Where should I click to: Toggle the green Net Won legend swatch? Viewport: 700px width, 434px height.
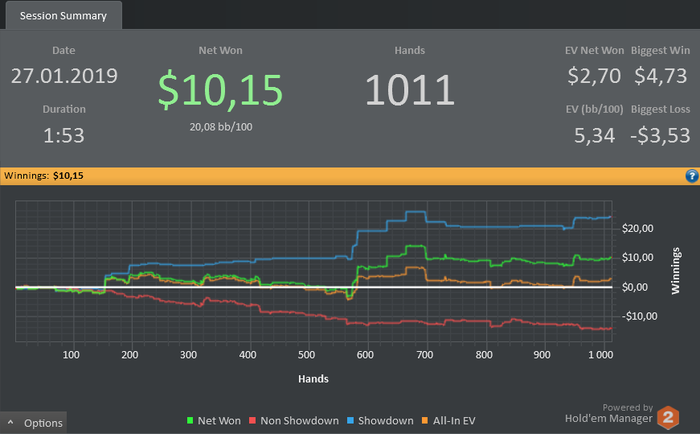190,421
